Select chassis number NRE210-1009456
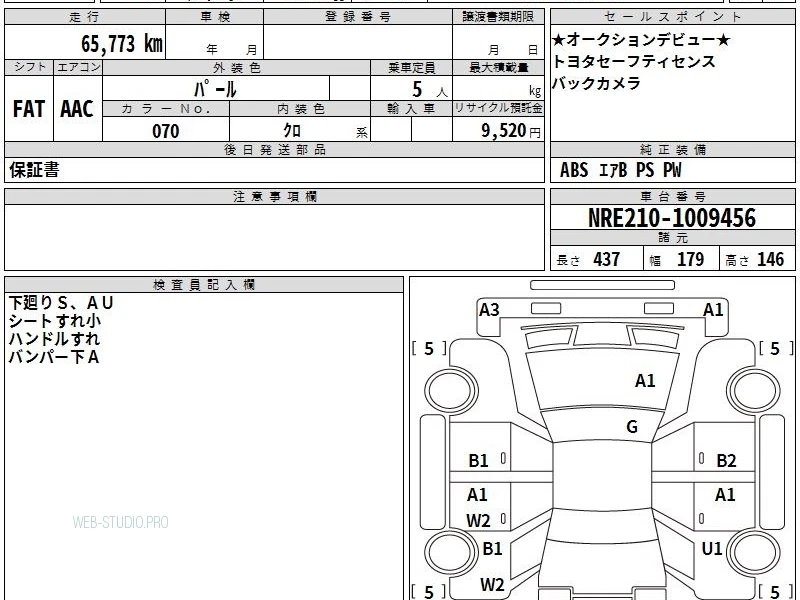Viewport: 800px width, 600px height. (x=672, y=218)
